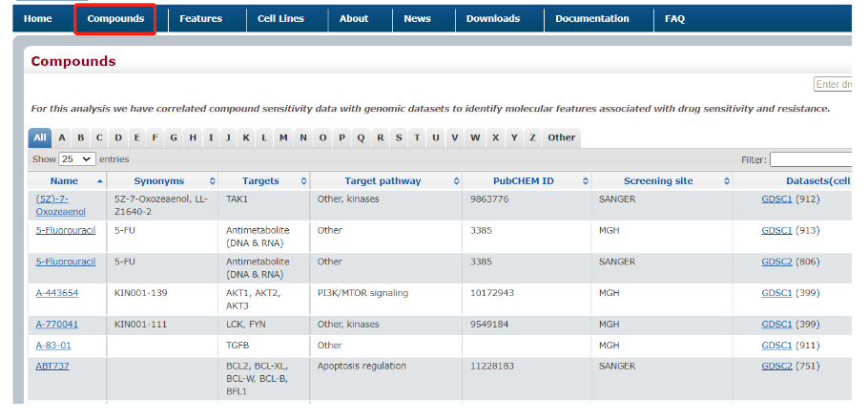The width and height of the screenshot is (868, 420).
Task: Show compounds under the Other tab
Action: coord(561,137)
